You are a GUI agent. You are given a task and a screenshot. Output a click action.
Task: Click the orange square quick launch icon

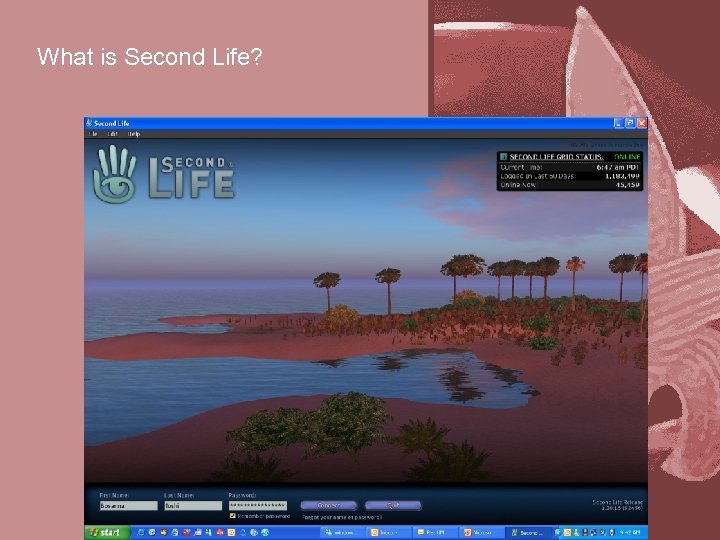pos(231,532)
